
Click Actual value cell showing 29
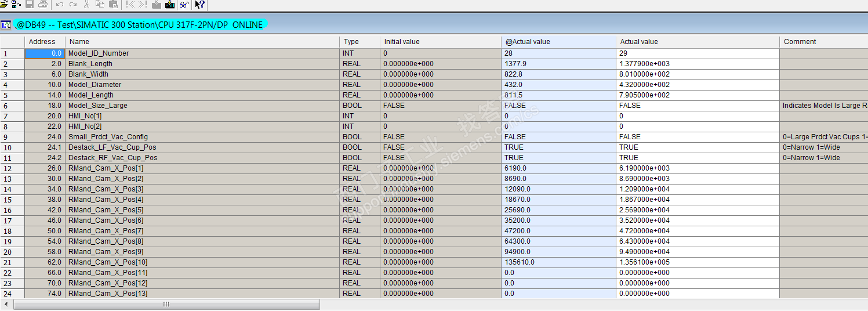click(698, 53)
